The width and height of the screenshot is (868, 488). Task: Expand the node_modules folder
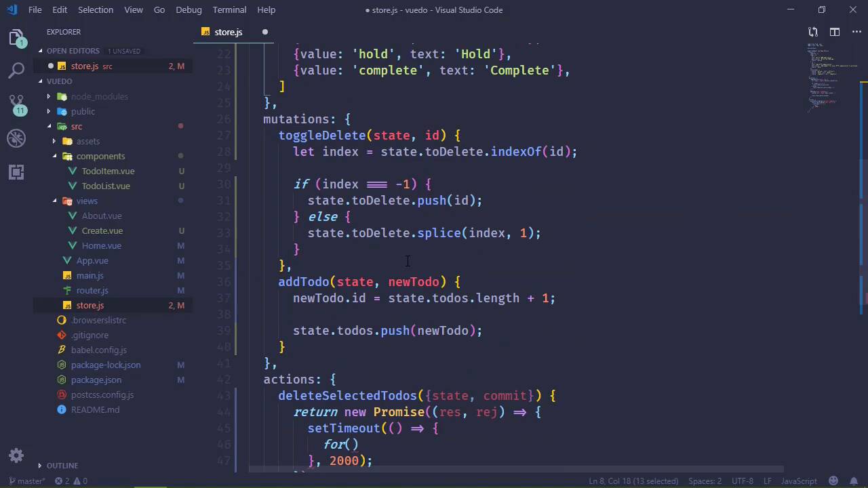49,96
